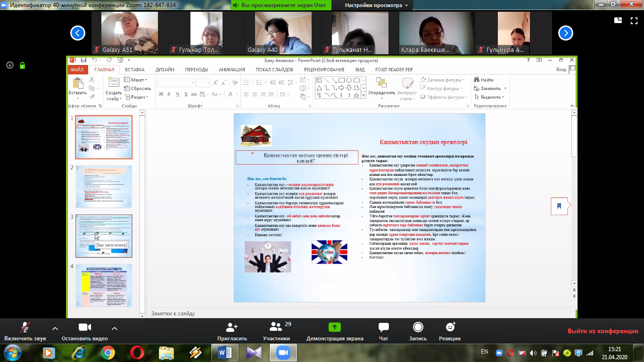Switch to the ВСТАВКА ribbon tab
644x362 pixels.
click(135, 70)
